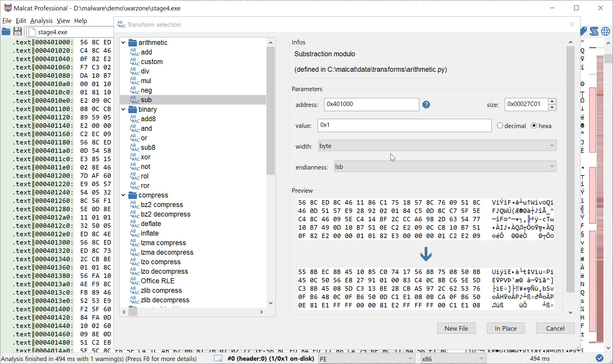Select the 'sub' arithmetic transform
Viewport: 613px width, 364px height.
tap(146, 100)
